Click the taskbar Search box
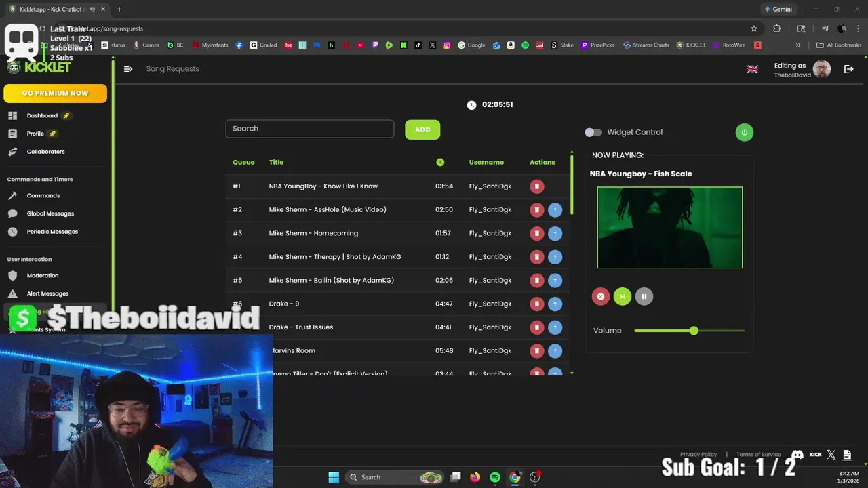This screenshot has width=868, height=488. tap(394, 477)
